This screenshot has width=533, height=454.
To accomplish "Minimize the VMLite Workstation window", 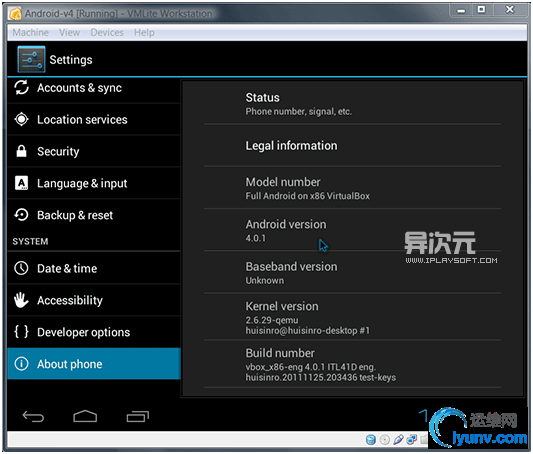I will [x=461, y=10].
